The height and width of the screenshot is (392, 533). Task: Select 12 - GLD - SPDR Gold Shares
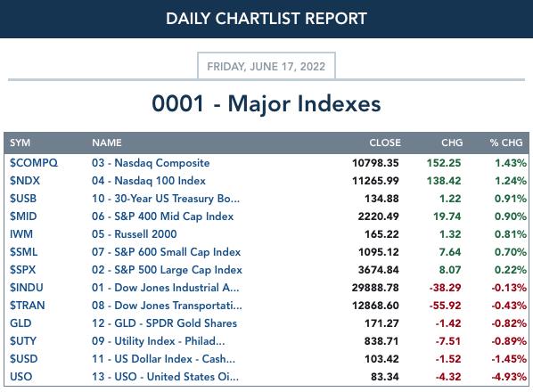164,323
